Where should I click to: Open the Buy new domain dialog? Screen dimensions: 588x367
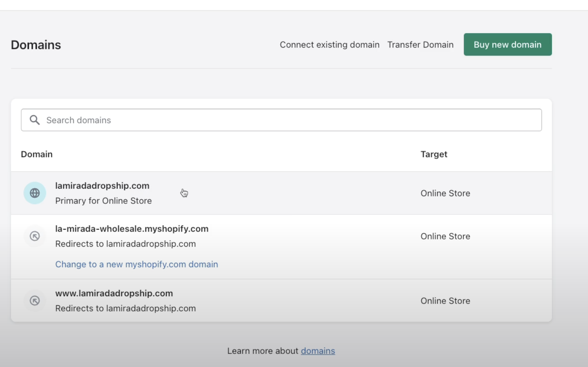tap(508, 44)
